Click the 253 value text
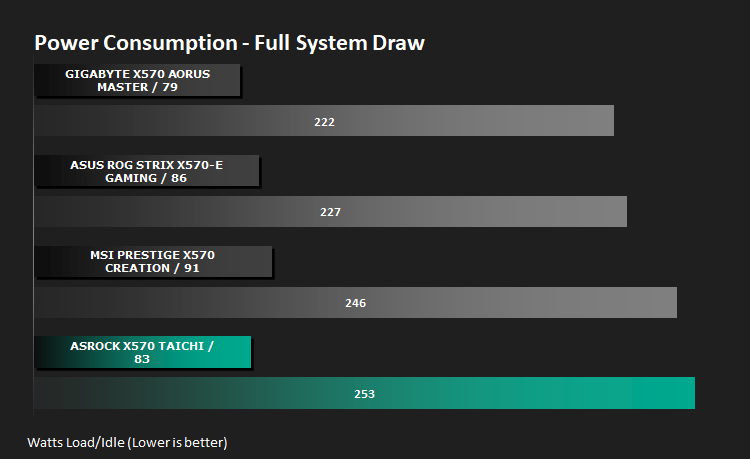Screen dimensions: 750x459 [x=364, y=394]
